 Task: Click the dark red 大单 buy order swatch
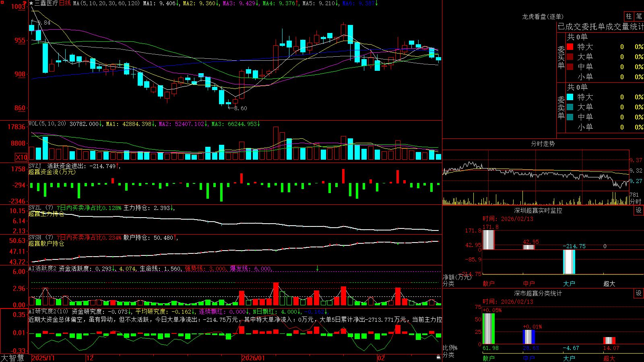pos(570,57)
